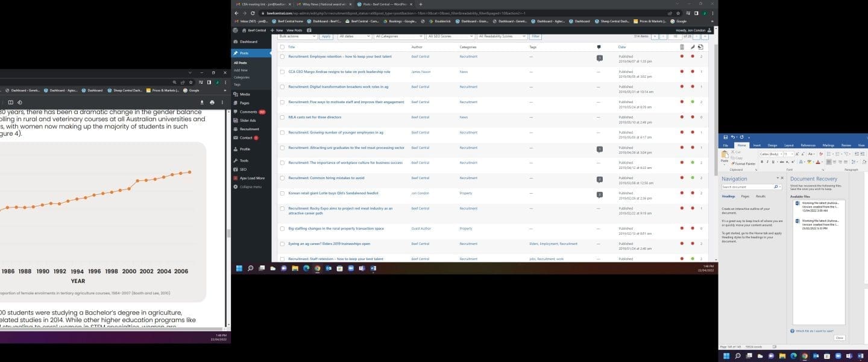868x362 pixels.
Task: Check 'Five ways to motivate staff' checkbox
Action: pyautogui.click(x=282, y=102)
